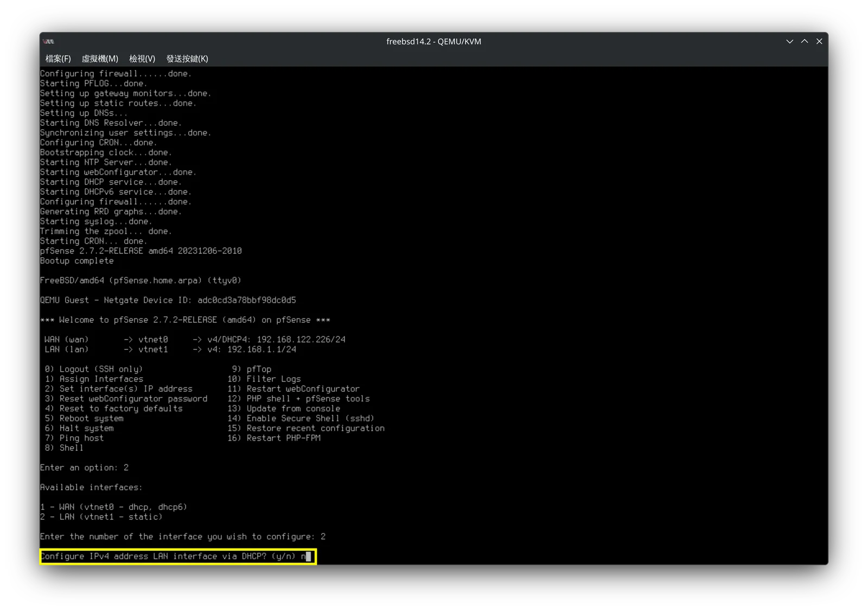
Task: Open the 檢視(V) view menu
Action: click(x=142, y=59)
